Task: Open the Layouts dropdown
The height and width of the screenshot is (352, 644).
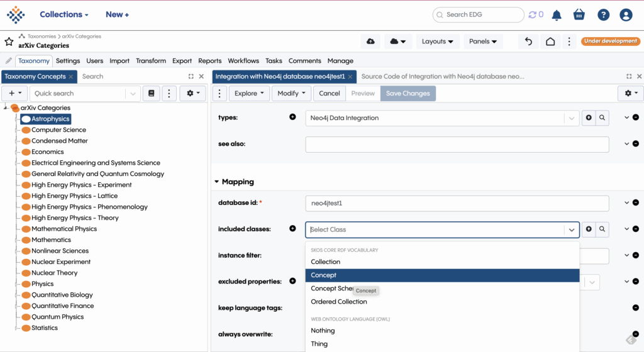Action: (437, 41)
